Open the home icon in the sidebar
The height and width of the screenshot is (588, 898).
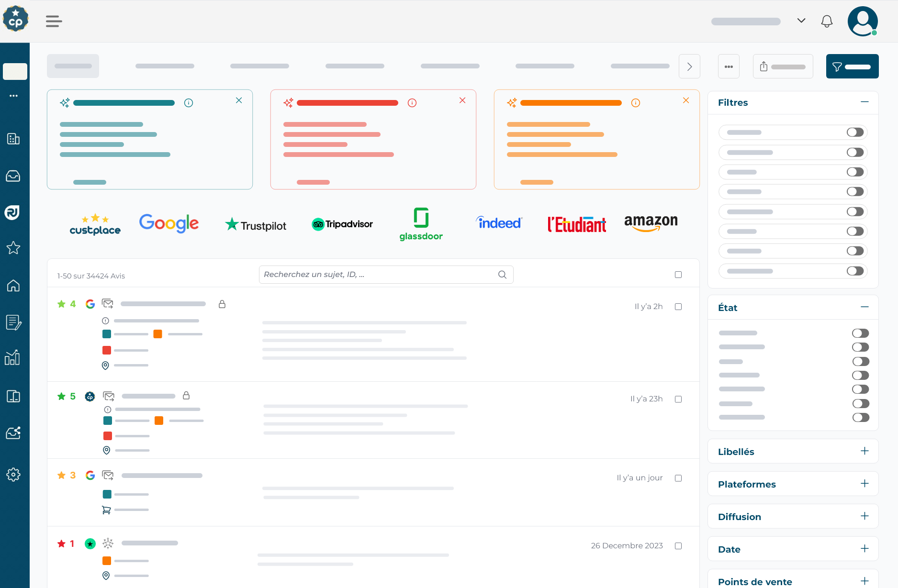(13, 286)
